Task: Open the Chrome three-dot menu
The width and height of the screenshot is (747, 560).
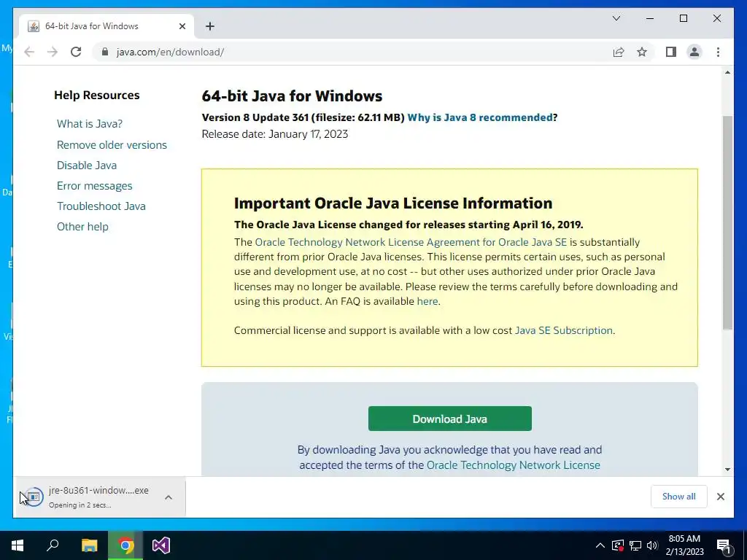Action: [x=718, y=52]
